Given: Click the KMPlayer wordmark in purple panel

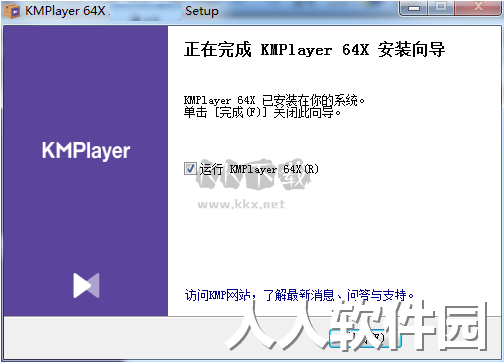Looking at the screenshot, I should [86, 151].
